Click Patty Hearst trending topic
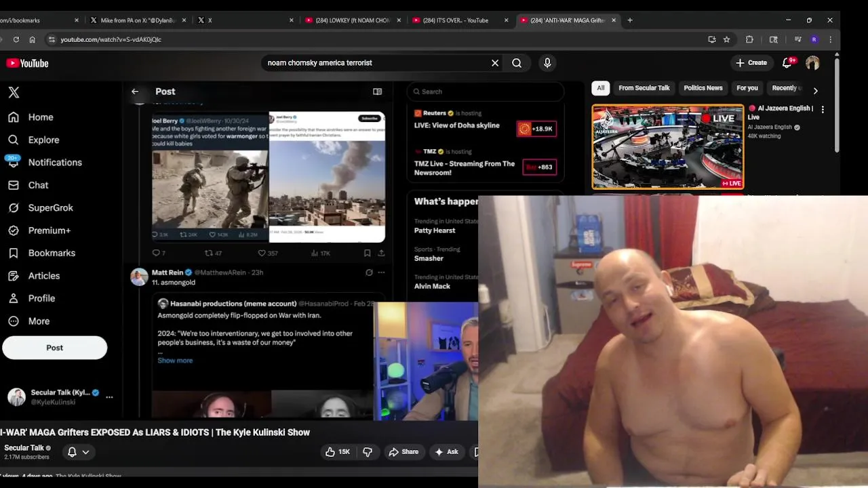This screenshot has width=868, height=488. (435, 230)
